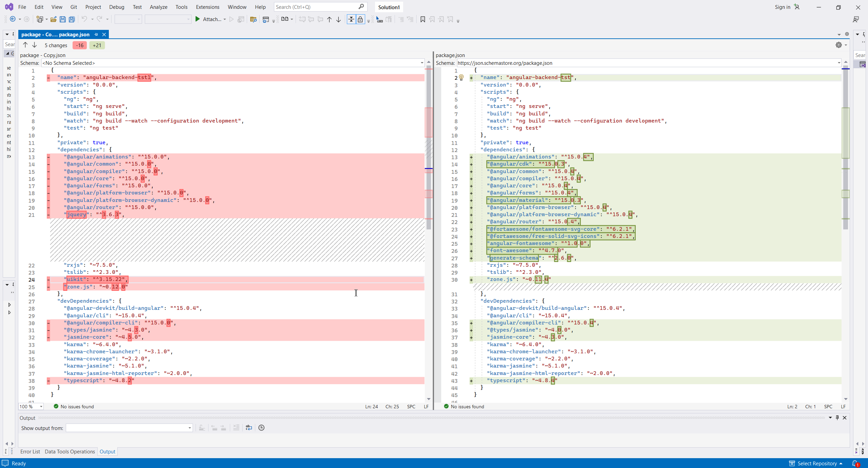Open diff settings gear icon
The height and width of the screenshot is (468, 868).
839,45
